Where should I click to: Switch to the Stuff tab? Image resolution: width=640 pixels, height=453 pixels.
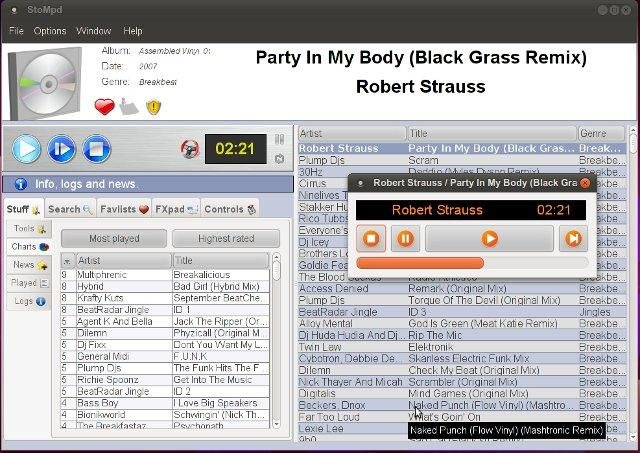tap(23, 209)
